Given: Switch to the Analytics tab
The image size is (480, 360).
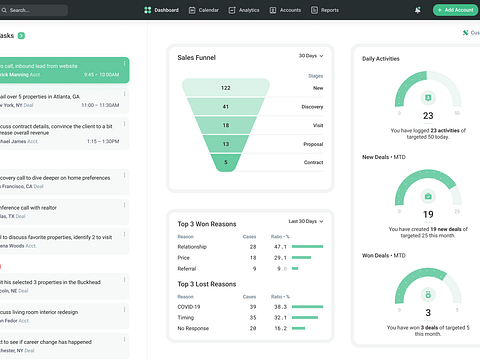Looking at the screenshot, I should click(x=244, y=10).
